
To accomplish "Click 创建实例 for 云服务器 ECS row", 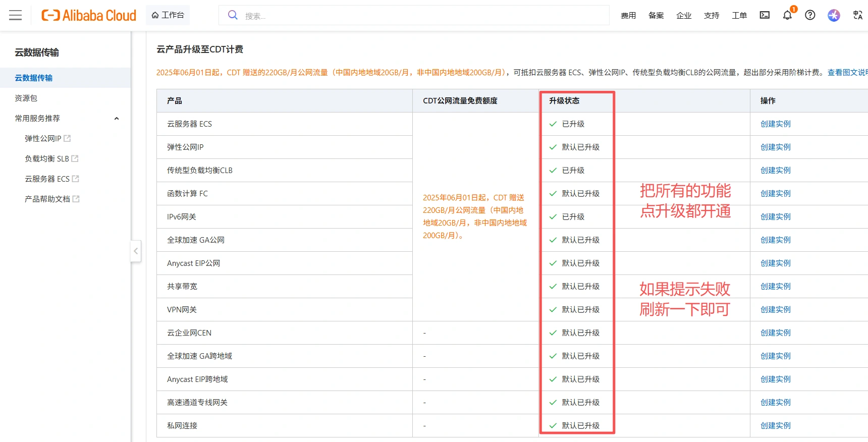I will [x=776, y=124].
